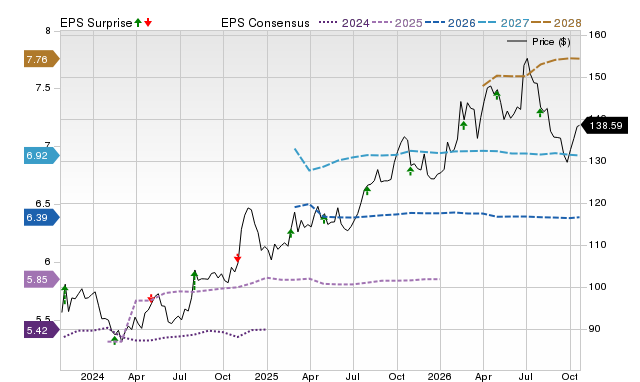Viewport: 640px width, 382px height.
Task: Click the 90 price axis label
Action: pos(595,329)
